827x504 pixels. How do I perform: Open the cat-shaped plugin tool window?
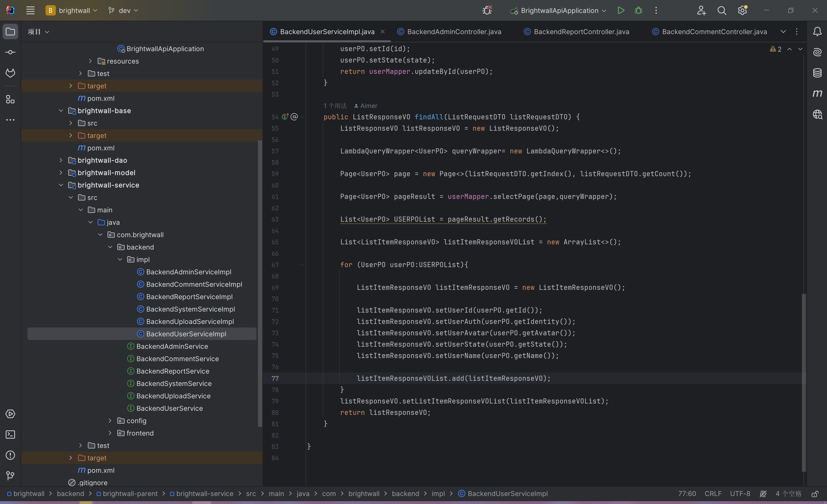pyautogui.click(x=10, y=73)
